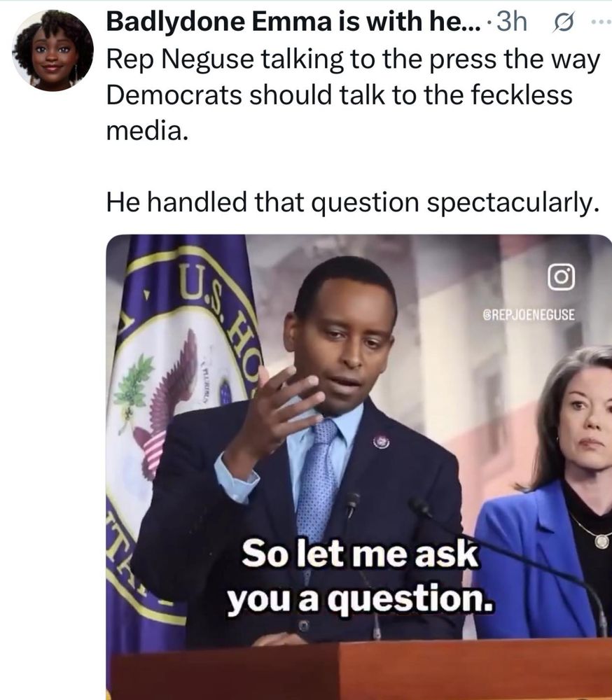Click the Grok explain-post slashed circle icon
Image resolution: width=612 pixels, height=700 pixels.
562,22
